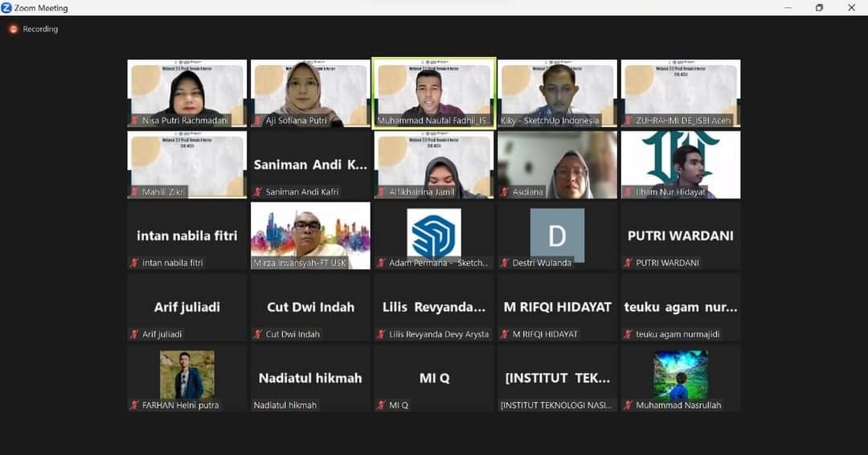Click muted mic icon beside Saniman Andi Kafri
The height and width of the screenshot is (455, 868).
point(258,192)
